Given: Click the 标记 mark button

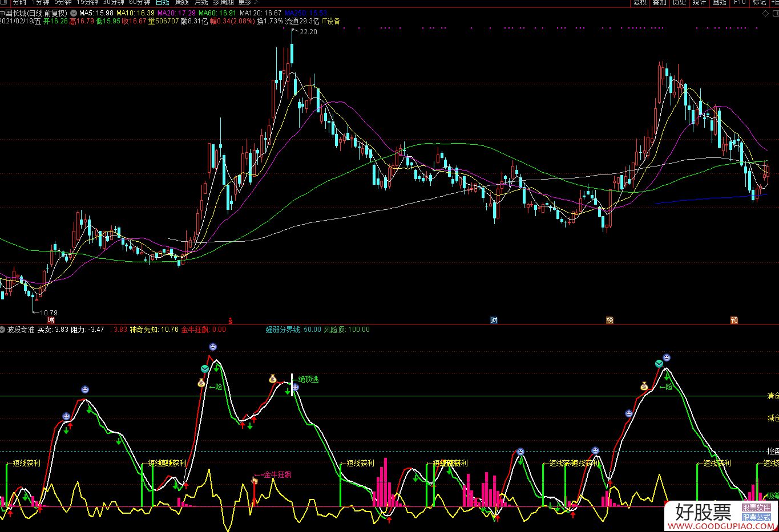Looking at the screenshot, I should 759,2.
